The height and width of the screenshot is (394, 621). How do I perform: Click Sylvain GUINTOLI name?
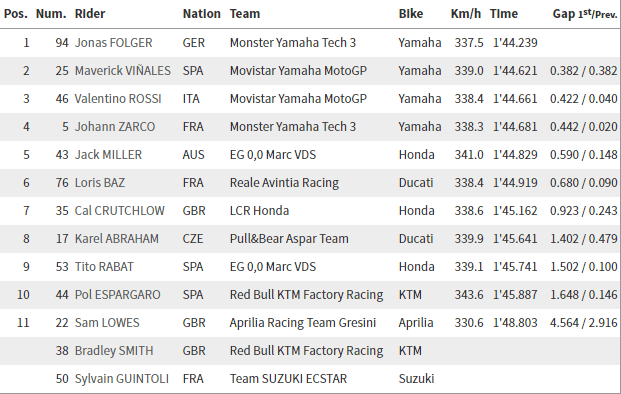122,379
